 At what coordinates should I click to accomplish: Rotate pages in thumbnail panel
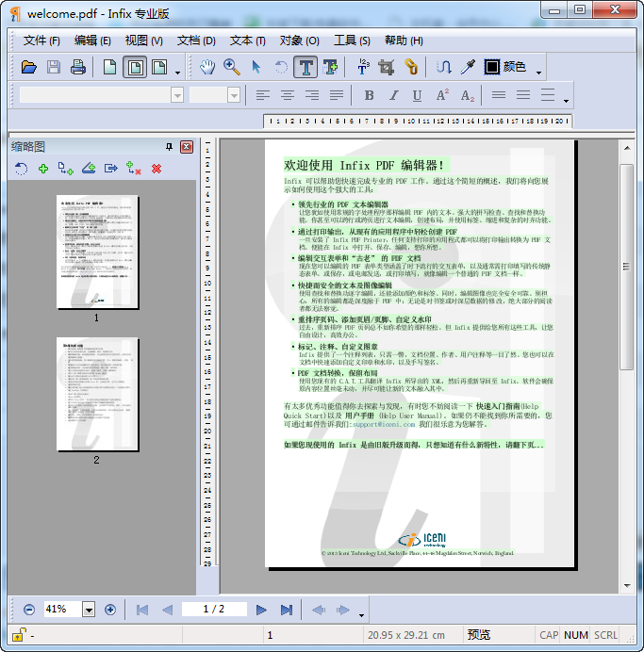tap(21, 169)
